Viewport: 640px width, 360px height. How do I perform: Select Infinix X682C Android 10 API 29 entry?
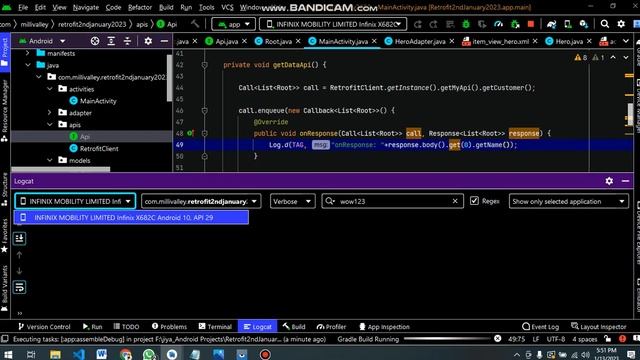(131, 218)
